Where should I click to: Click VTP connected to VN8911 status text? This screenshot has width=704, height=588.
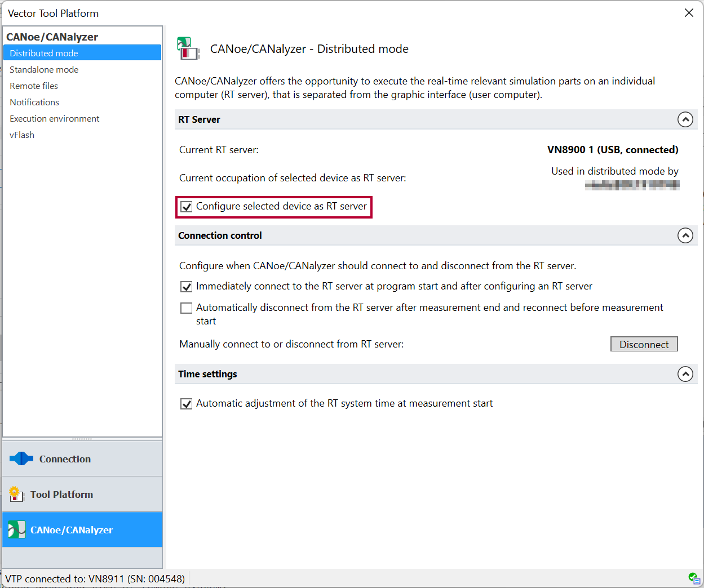95,578
